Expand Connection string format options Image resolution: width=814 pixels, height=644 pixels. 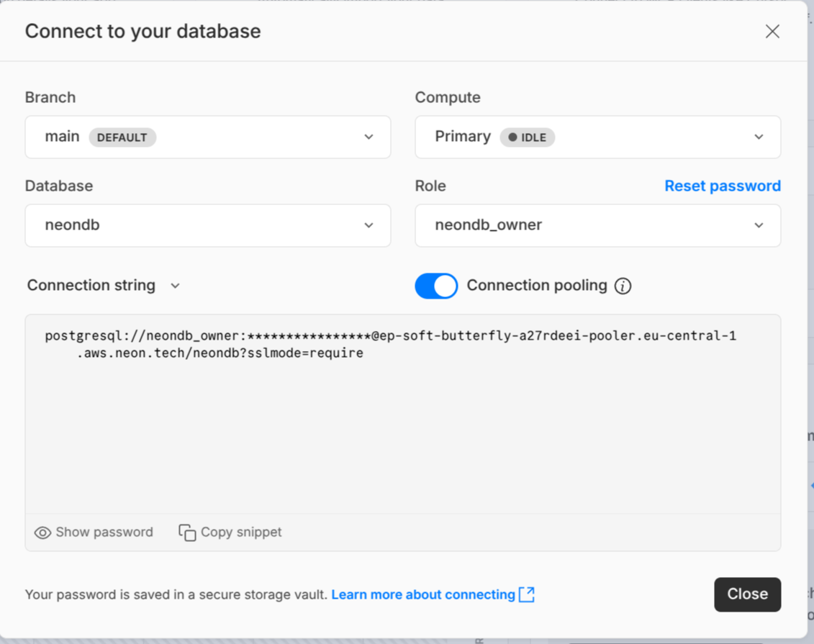tap(175, 286)
